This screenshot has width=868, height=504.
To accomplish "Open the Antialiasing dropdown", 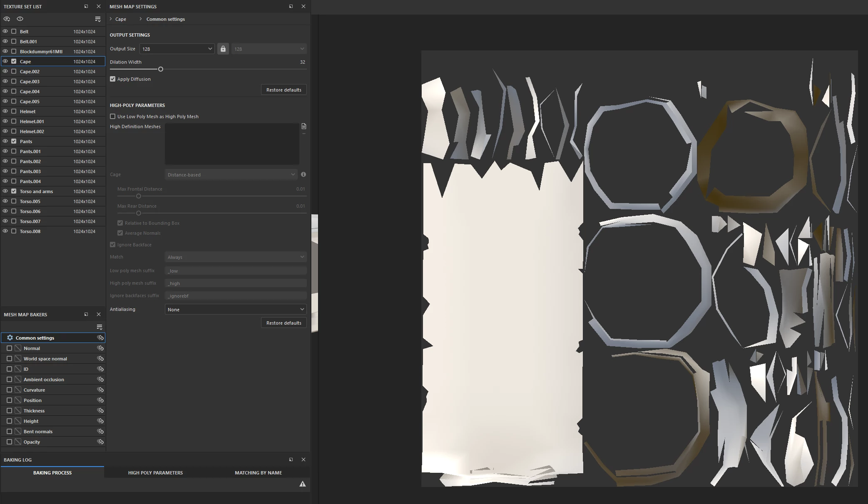I will point(235,309).
